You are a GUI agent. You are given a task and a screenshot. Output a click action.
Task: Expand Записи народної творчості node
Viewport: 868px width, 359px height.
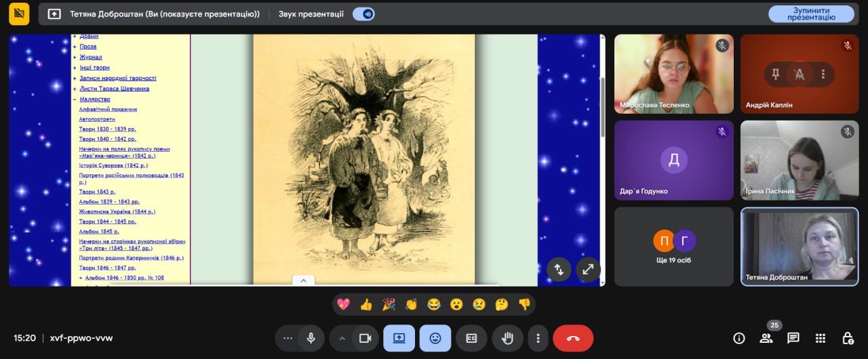[x=75, y=78]
